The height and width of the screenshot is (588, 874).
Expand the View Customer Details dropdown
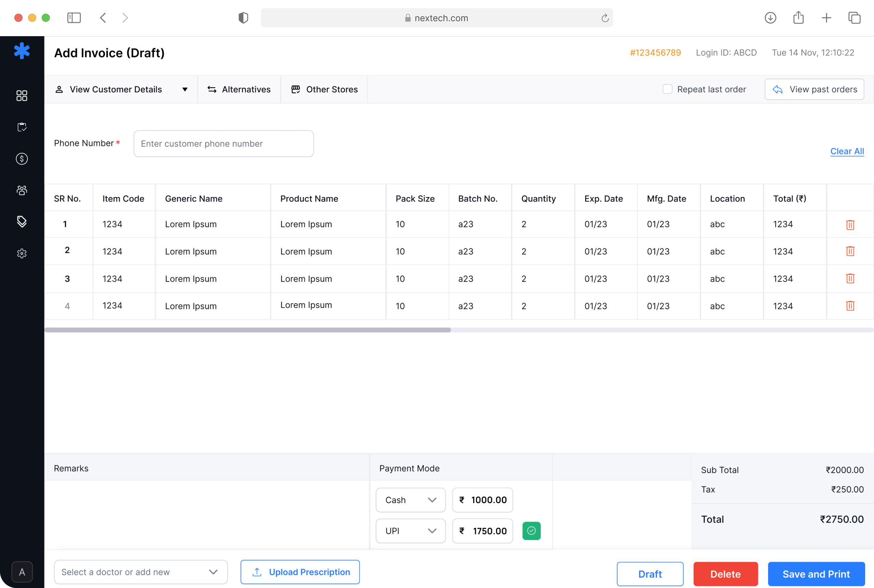click(121, 89)
